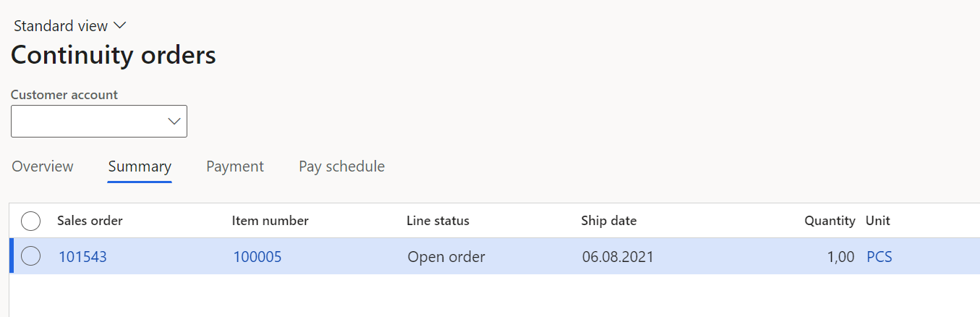Sort by the Sales order column header

pos(90,221)
